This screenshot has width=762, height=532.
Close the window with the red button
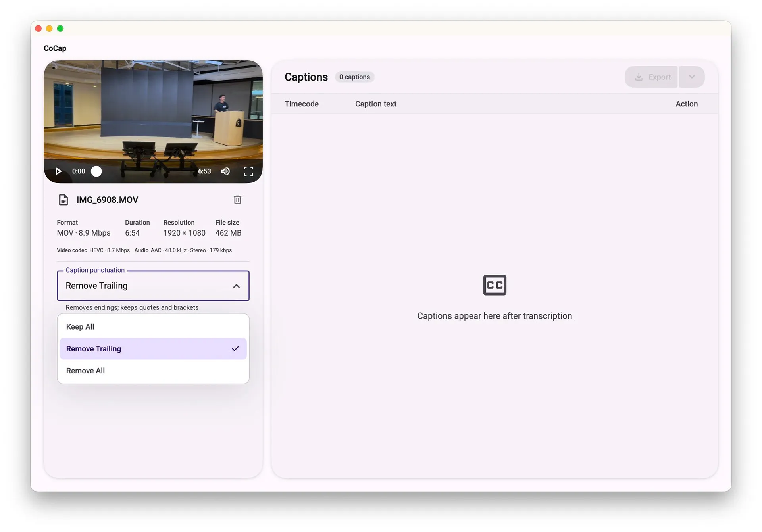click(38, 29)
